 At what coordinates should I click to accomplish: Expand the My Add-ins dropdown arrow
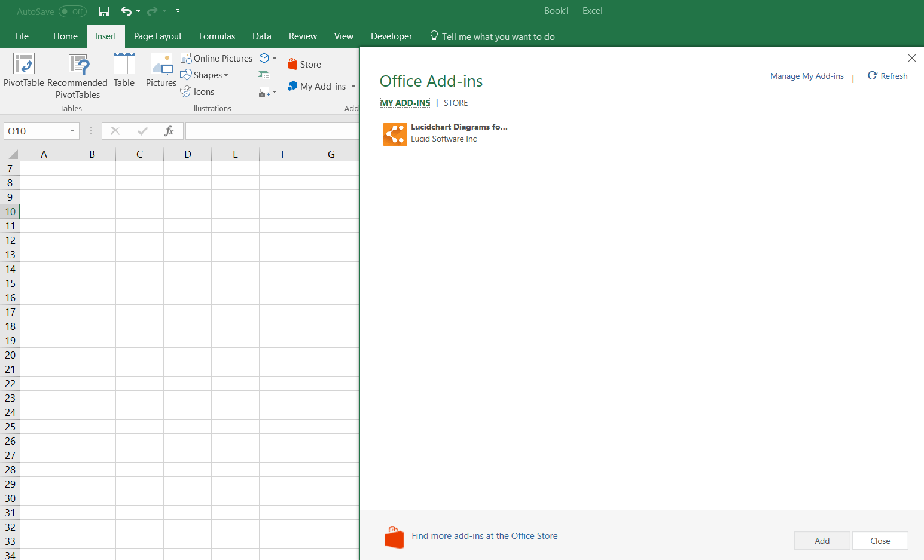coord(354,86)
